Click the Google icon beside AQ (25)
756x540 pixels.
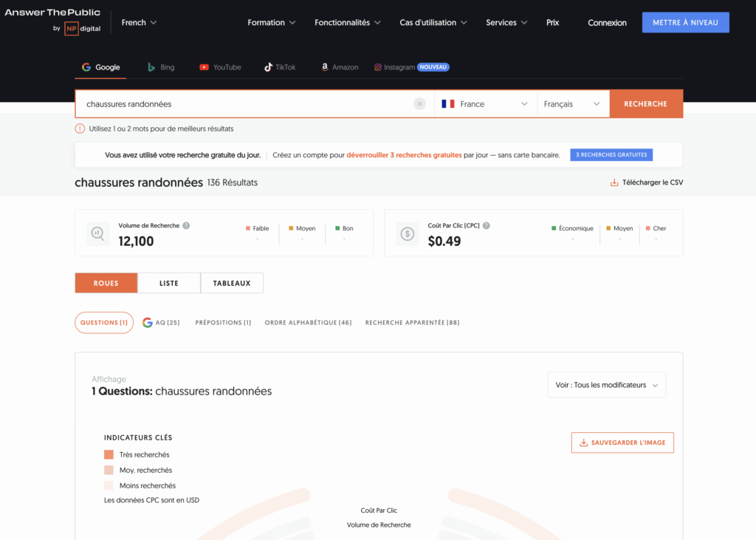coord(148,322)
